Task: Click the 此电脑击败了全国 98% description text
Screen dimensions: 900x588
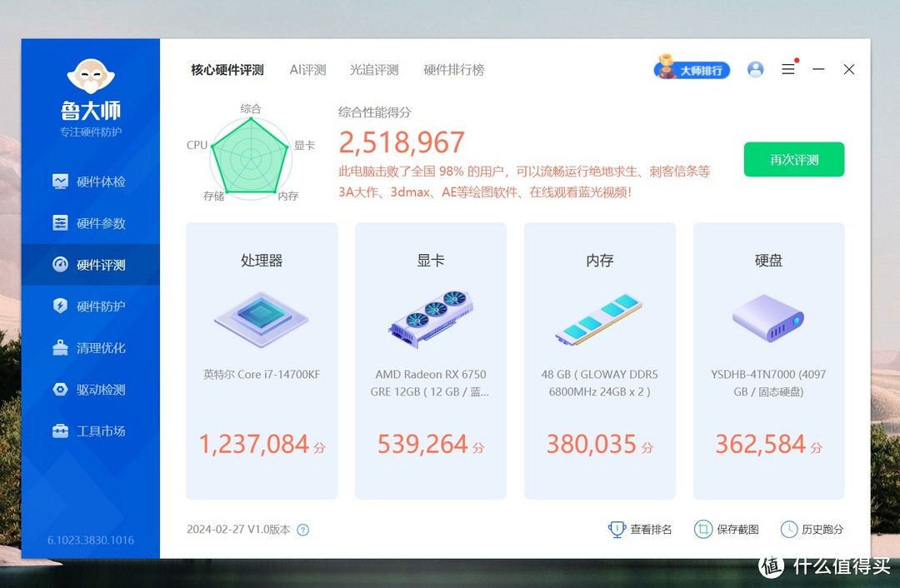Action: point(524,182)
